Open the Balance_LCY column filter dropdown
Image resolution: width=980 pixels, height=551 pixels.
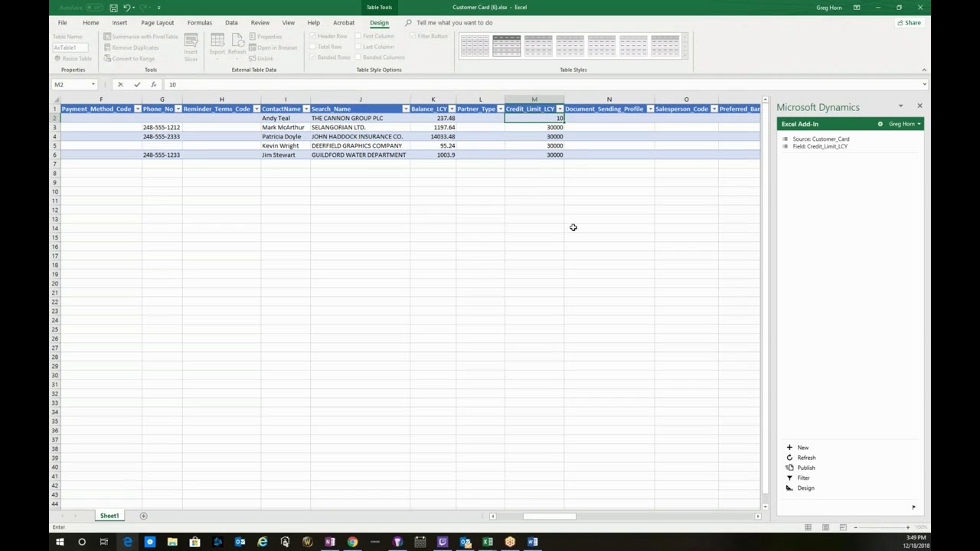(x=452, y=109)
